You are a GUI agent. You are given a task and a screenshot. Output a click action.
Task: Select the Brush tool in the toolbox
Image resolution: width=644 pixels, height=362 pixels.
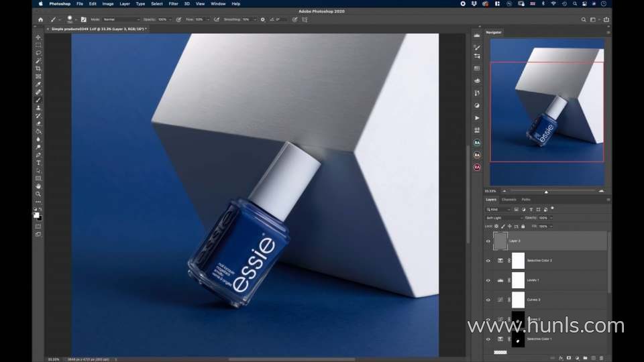click(x=38, y=100)
